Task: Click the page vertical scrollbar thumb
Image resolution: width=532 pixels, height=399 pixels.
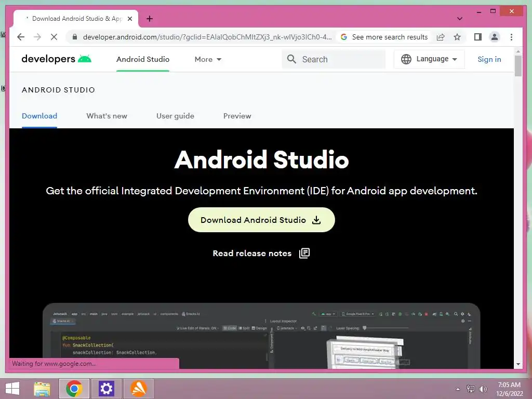Action: (x=518, y=65)
